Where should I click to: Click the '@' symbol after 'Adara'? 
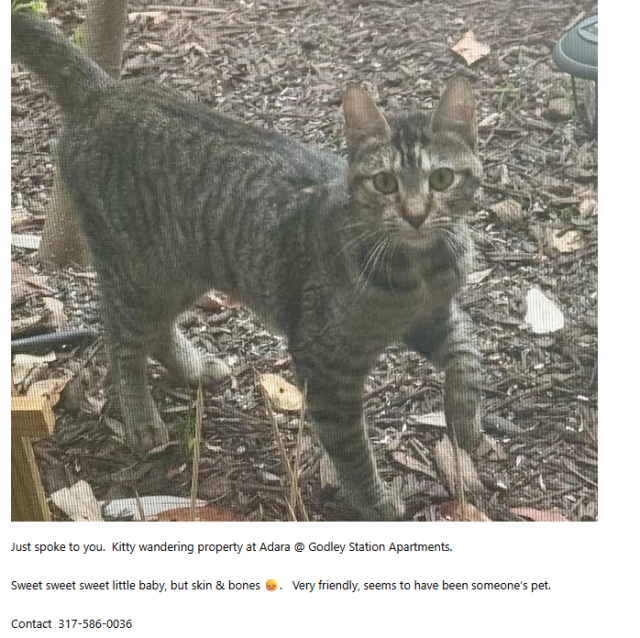click(x=299, y=547)
